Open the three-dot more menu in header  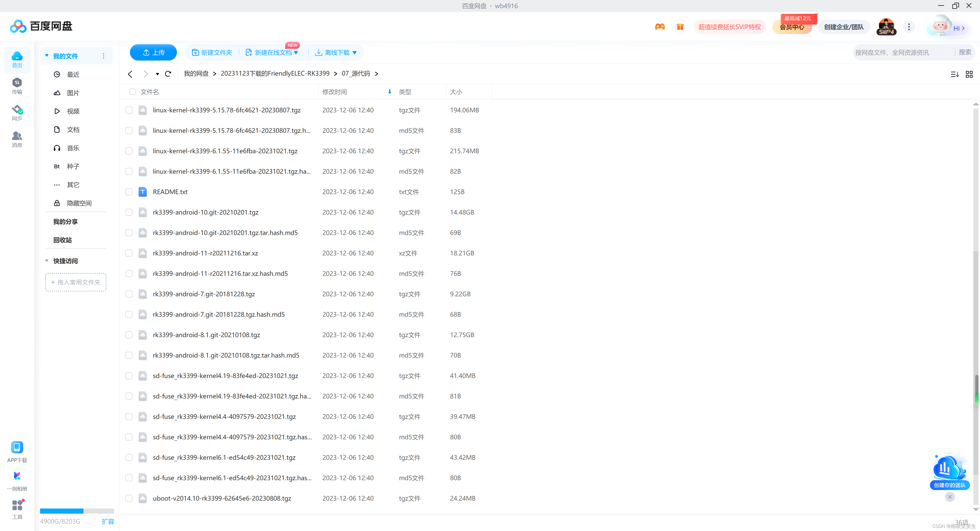tap(909, 27)
